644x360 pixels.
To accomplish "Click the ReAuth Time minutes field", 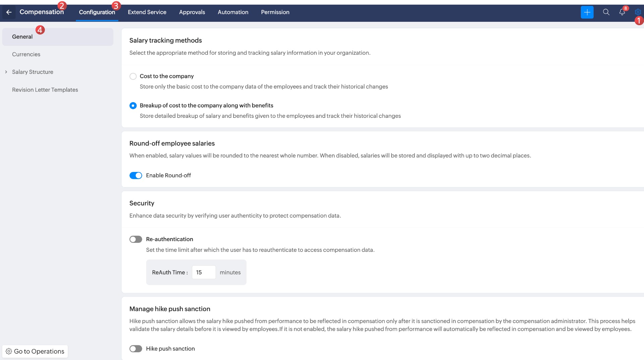I will click(204, 272).
